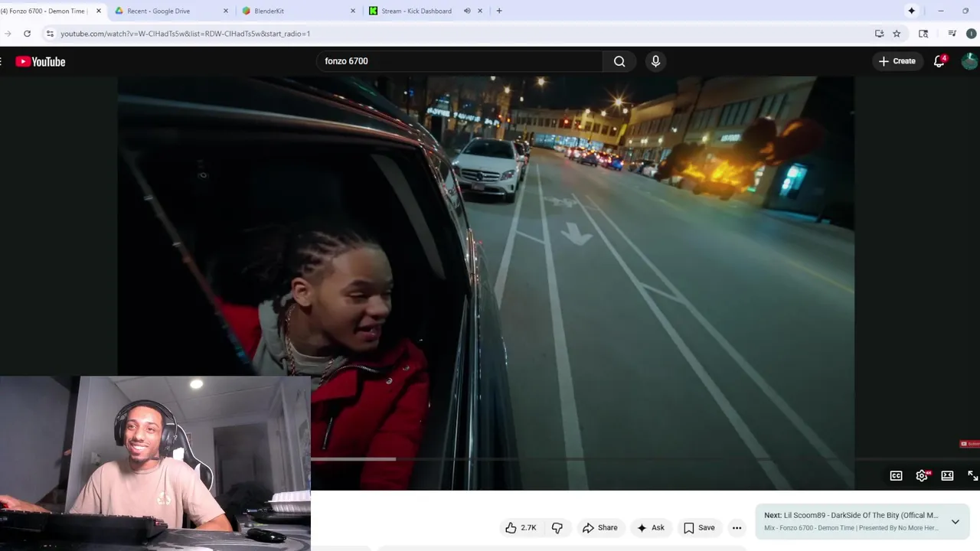Viewport: 980px width, 551px height.
Task: Open more actions ellipsis below video
Action: tap(737, 527)
